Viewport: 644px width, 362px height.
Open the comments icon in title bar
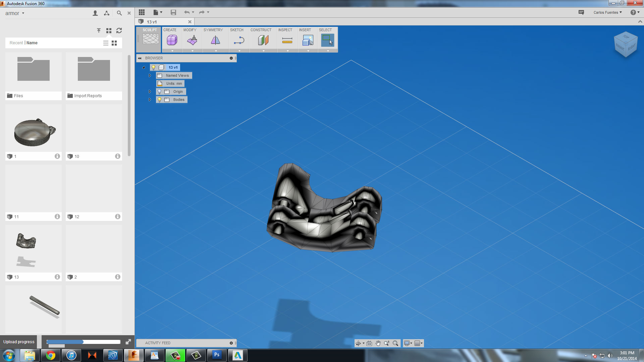pyautogui.click(x=581, y=12)
